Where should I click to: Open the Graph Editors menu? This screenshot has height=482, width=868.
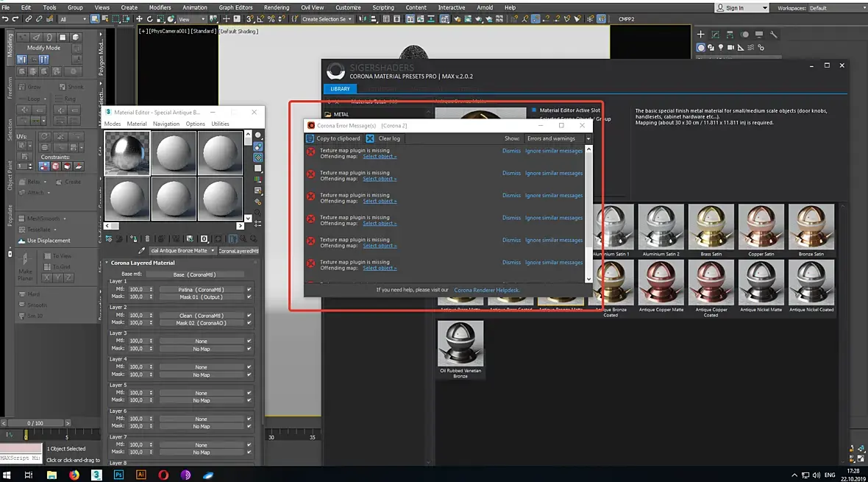(x=235, y=8)
